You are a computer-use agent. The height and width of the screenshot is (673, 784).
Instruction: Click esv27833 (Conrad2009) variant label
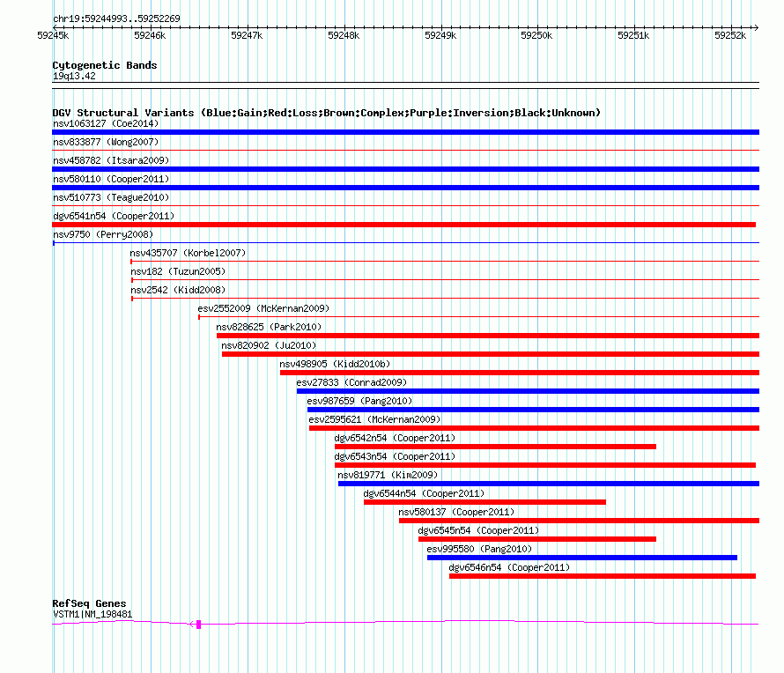(x=351, y=382)
